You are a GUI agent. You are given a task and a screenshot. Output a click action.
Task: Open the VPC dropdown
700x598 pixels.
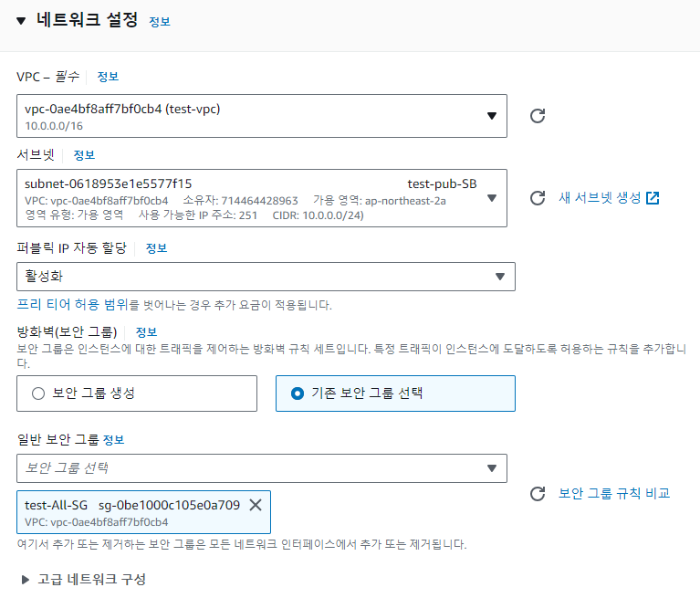click(262, 116)
